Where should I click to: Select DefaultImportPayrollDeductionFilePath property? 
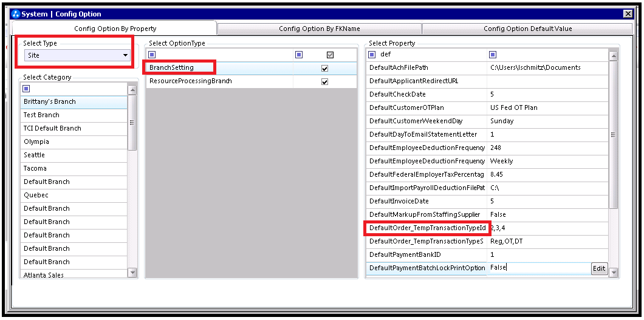tap(426, 188)
